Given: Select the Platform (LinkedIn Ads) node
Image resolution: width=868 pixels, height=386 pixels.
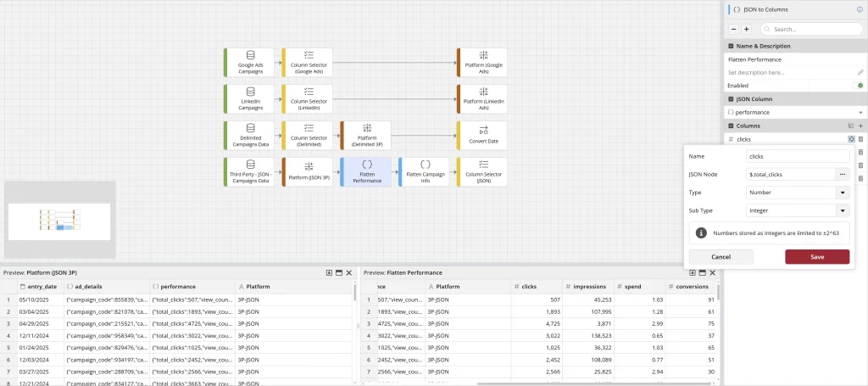Looking at the screenshot, I should 482,98.
